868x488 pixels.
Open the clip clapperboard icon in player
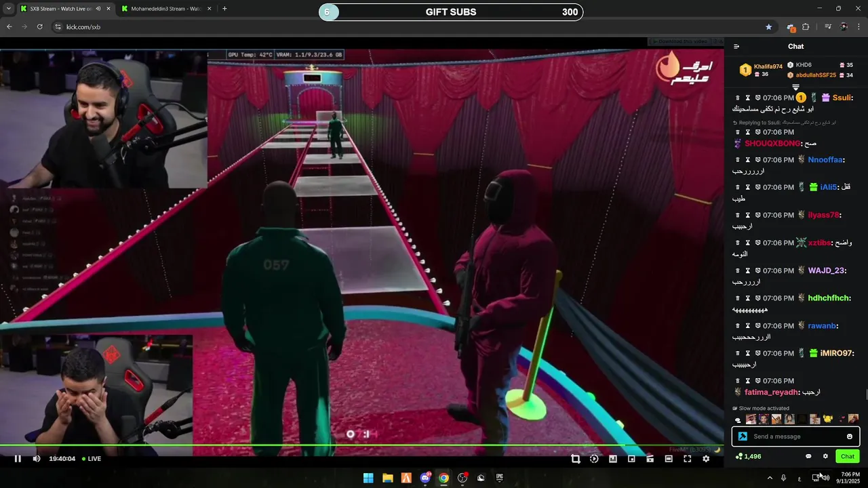[x=650, y=459]
